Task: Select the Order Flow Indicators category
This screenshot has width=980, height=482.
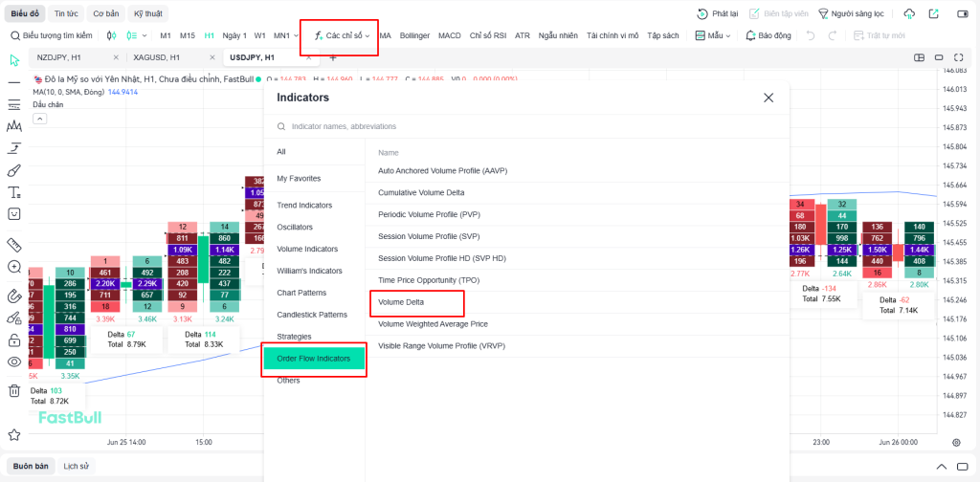Action: coord(314,359)
